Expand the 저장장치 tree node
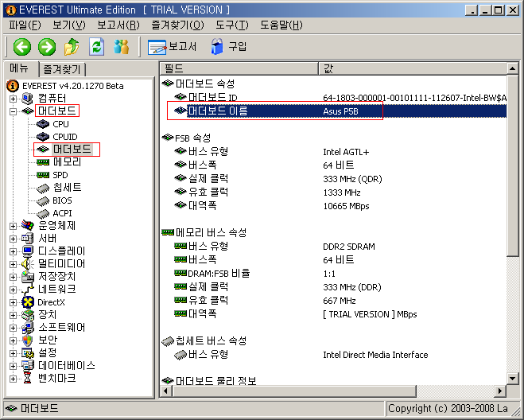Viewport: 524px width, 420px height. (x=13, y=277)
